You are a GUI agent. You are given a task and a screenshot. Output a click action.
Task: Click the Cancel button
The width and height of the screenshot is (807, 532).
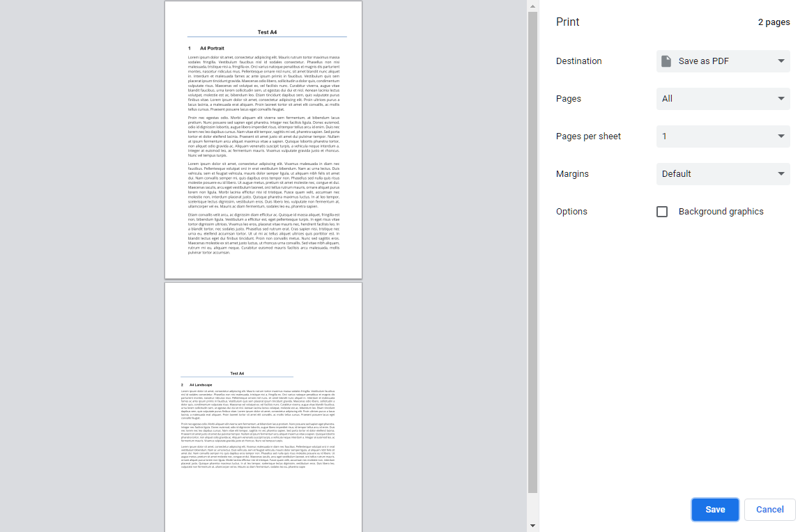click(x=769, y=509)
